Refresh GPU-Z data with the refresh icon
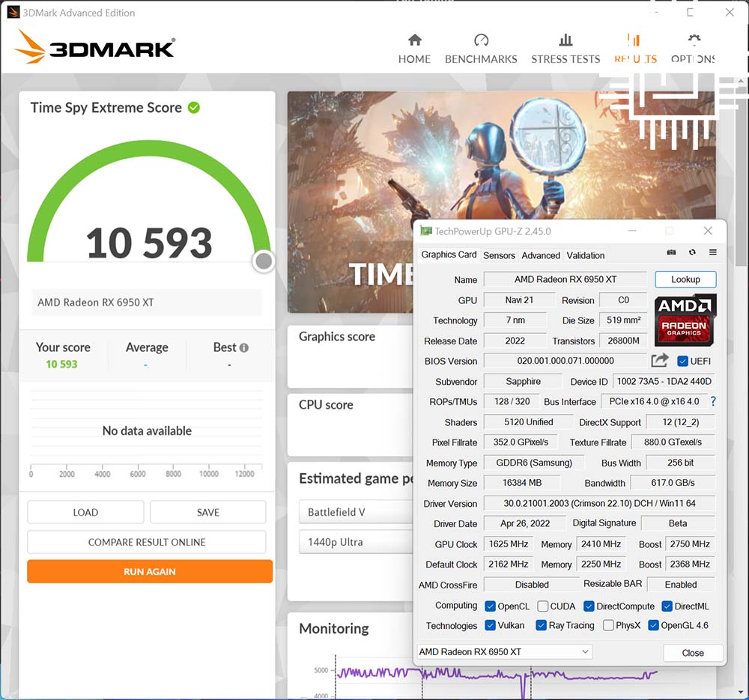The width and height of the screenshot is (749, 700). pos(692,252)
